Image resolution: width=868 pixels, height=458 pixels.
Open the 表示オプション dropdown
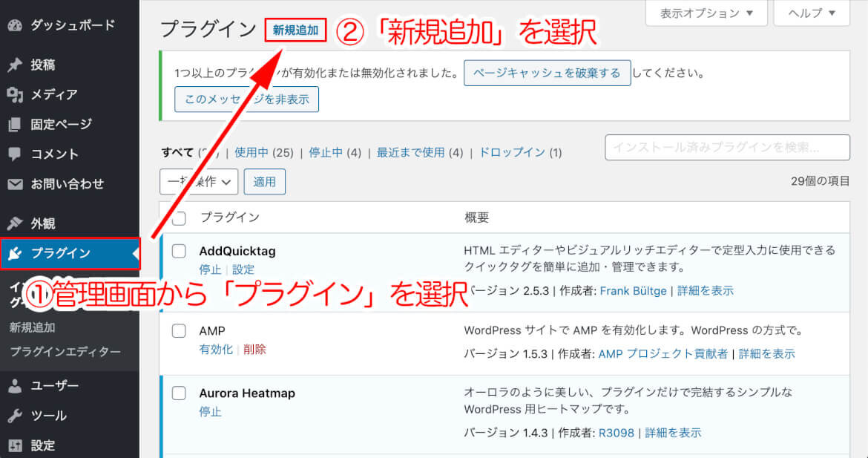706,13
